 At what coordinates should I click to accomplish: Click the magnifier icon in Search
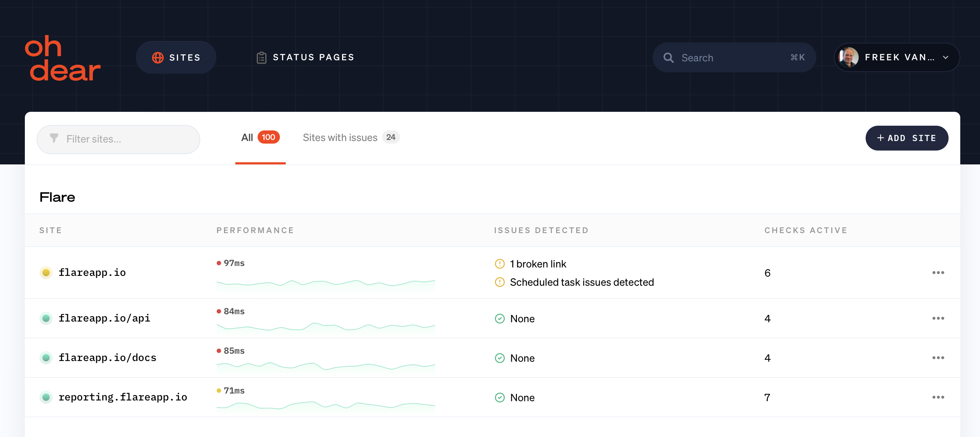(668, 57)
